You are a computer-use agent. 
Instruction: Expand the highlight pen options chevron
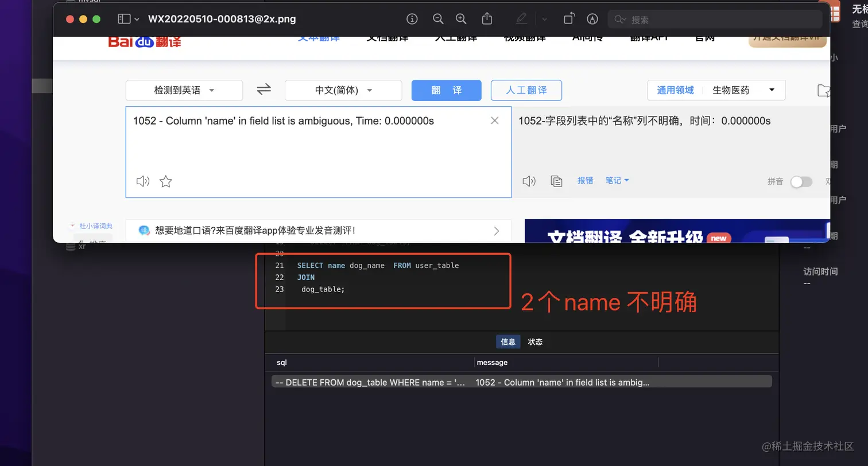544,19
